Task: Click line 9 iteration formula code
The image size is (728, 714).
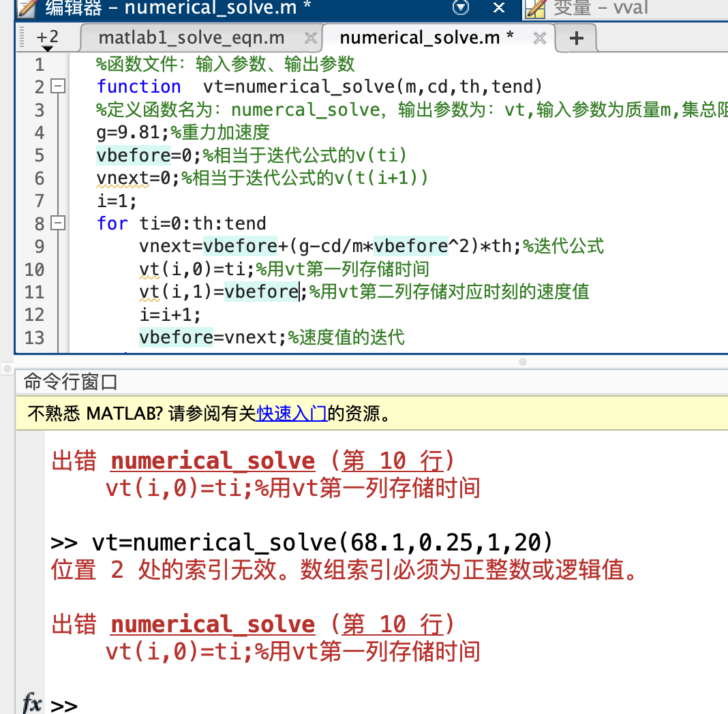Action: [331, 246]
